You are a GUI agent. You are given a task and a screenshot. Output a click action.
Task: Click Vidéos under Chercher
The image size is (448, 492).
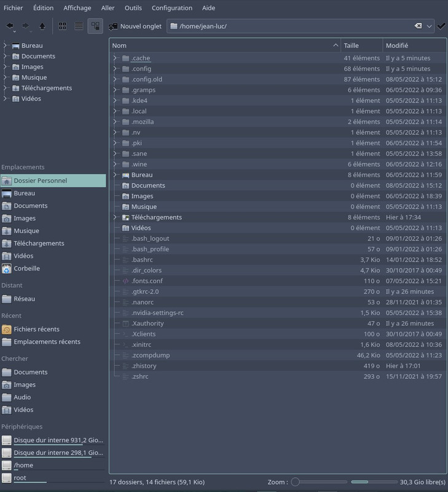click(23, 410)
